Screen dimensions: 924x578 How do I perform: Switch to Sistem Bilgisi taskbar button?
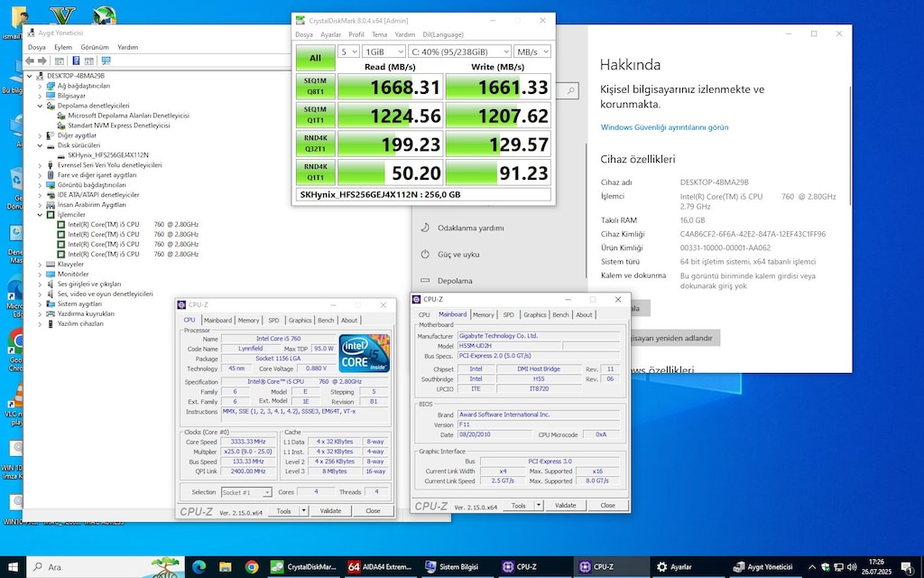[x=457, y=567]
